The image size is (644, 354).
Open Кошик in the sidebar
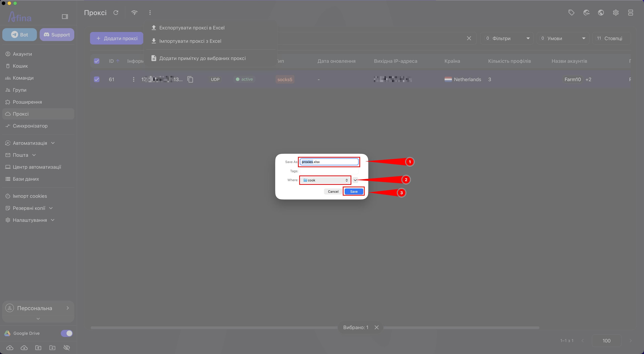click(x=38, y=66)
